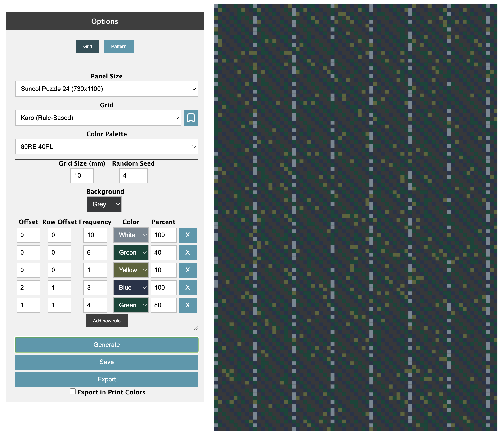
Task: Open the Yellow color dropdown
Action: point(131,270)
